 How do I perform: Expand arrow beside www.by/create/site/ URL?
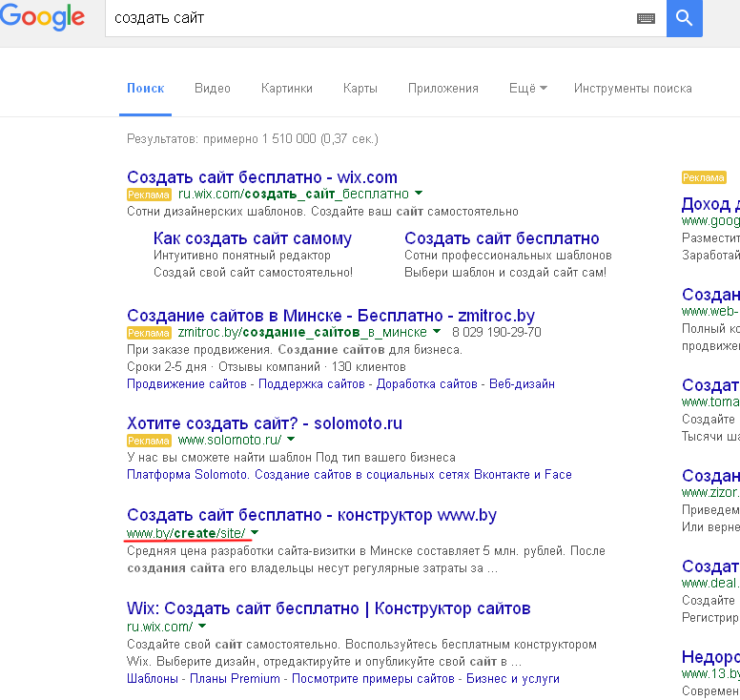coord(255,533)
